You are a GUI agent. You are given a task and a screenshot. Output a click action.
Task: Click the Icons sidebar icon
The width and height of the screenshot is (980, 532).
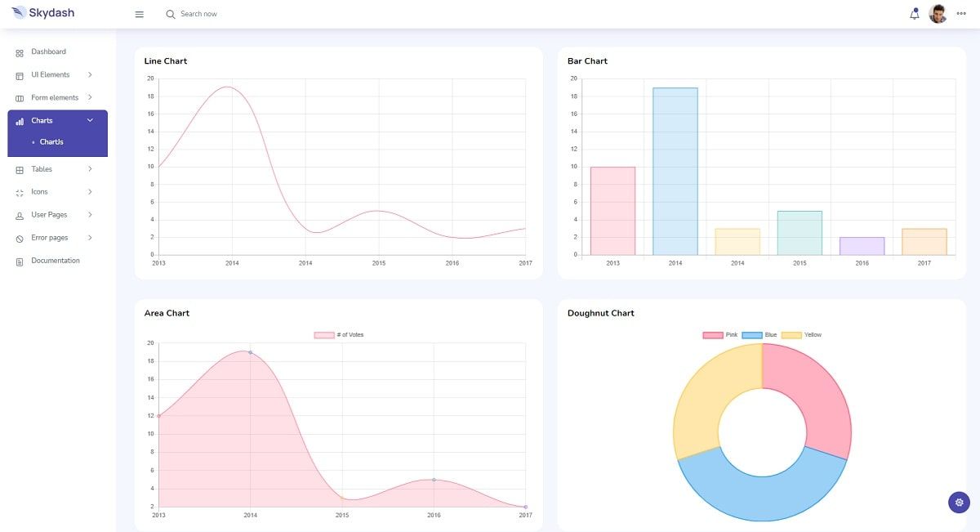tap(19, 192)
